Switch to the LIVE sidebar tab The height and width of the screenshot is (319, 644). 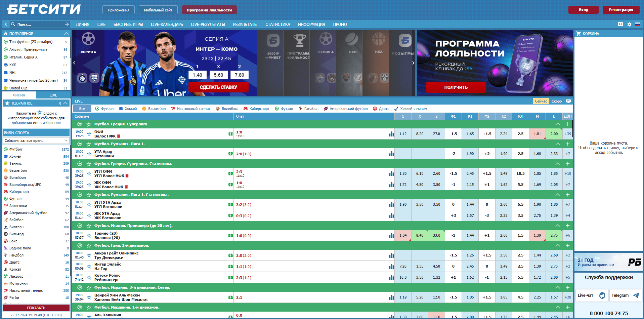click(53, 95)
